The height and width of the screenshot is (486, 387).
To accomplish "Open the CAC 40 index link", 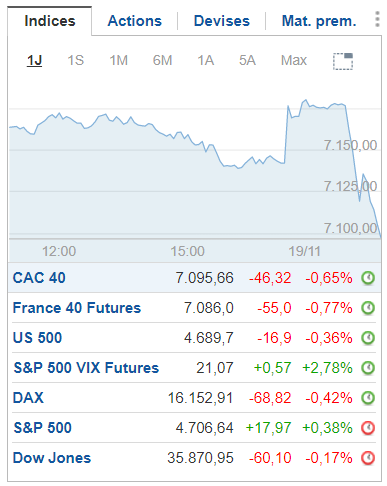I will click(x=39, y=278).
